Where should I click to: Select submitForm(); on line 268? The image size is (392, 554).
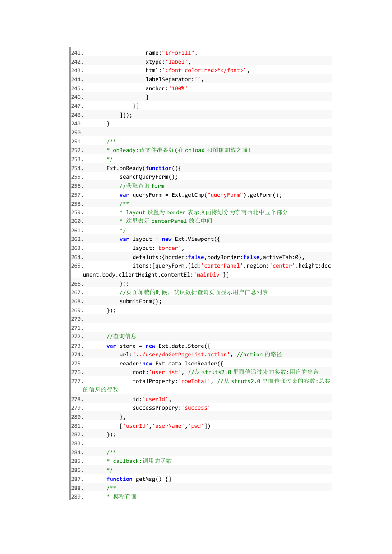[x=140, y=301]
